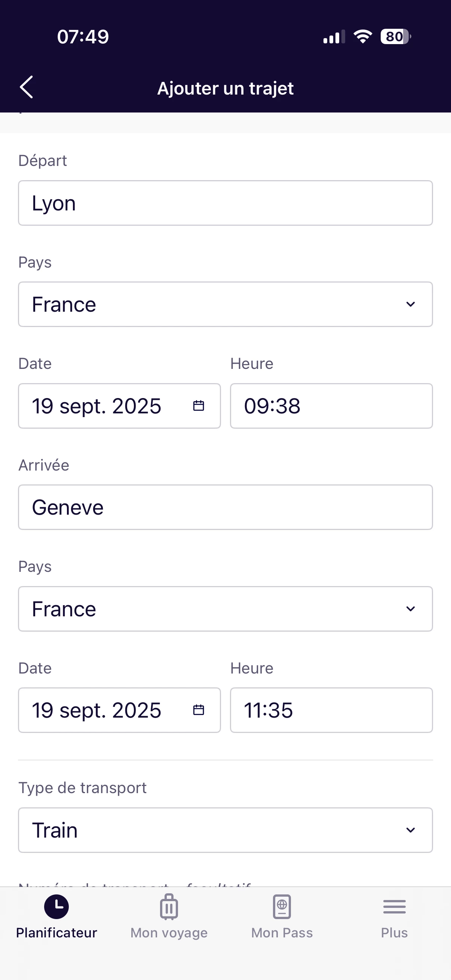Screen dimensions: 451x980
Task: Tap the Plus hamburger menu icon
Action: coord(394,907)
